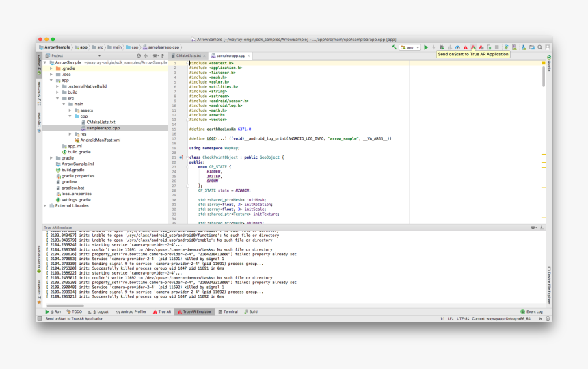Select AndroidManifest.xml in project tree

tap(100, 140)
